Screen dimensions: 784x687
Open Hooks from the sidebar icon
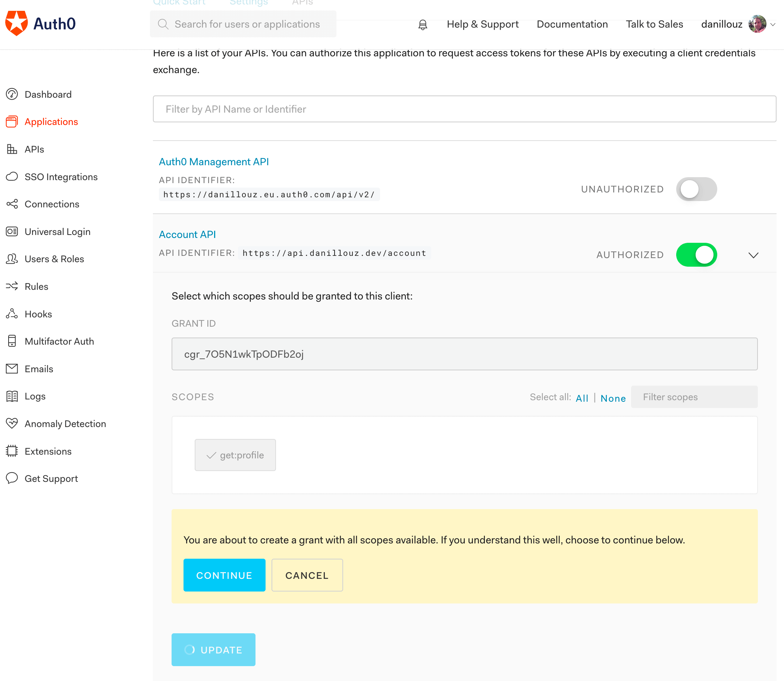click(x=12, y=314)
